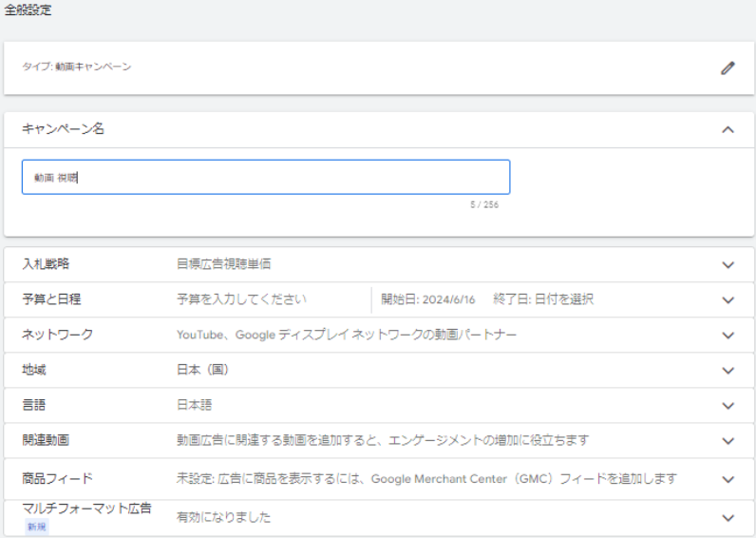Image resolution: width=756 pixels, height=538 pixels.
Task: Click the 商品フィード label
Action: [x=57, y=479]
